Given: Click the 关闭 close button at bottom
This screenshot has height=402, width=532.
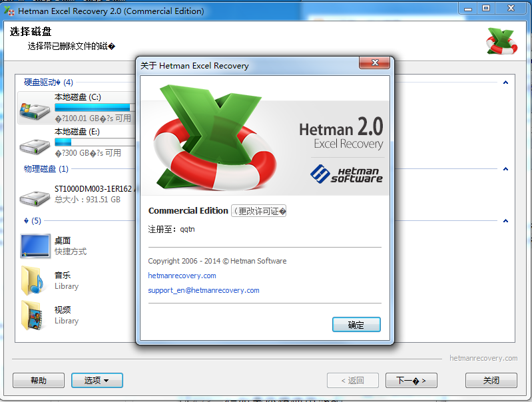Looking at the screenshot, I should click(491, 381).
